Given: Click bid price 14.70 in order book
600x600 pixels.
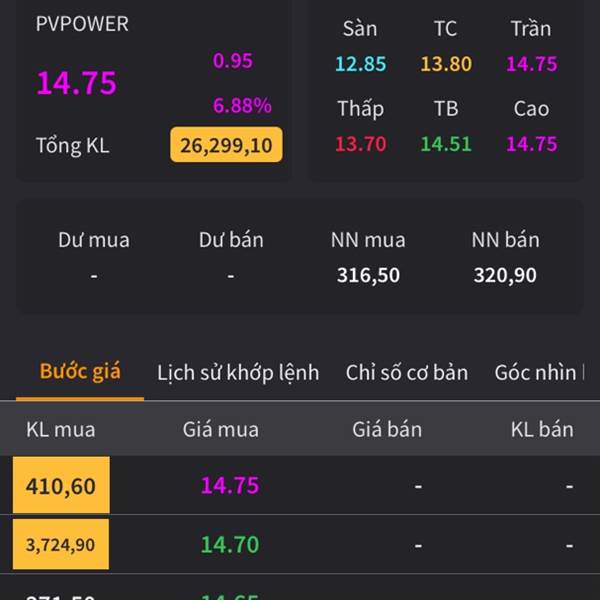Looking at the screenshot, I should coord(230,545).
